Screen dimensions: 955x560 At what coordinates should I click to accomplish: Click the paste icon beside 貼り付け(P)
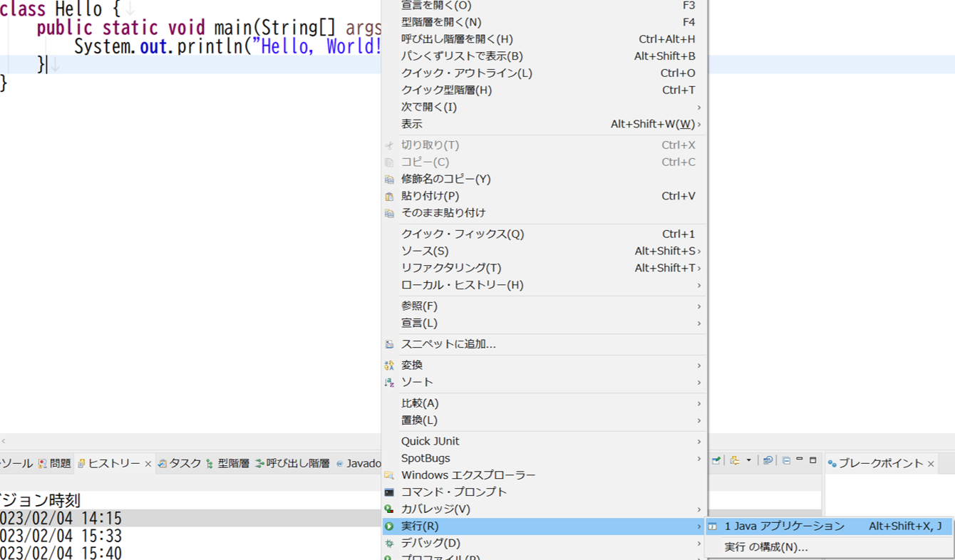(390, 196)
